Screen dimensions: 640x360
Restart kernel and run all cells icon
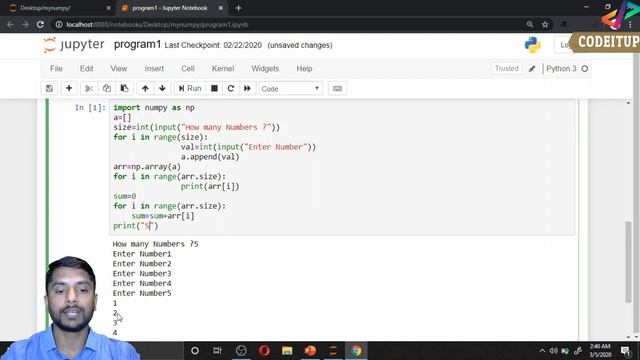[247, 89]
